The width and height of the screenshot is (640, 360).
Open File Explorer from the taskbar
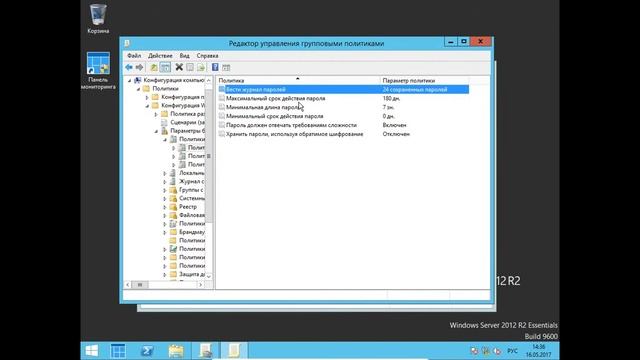tap(176, 351)
